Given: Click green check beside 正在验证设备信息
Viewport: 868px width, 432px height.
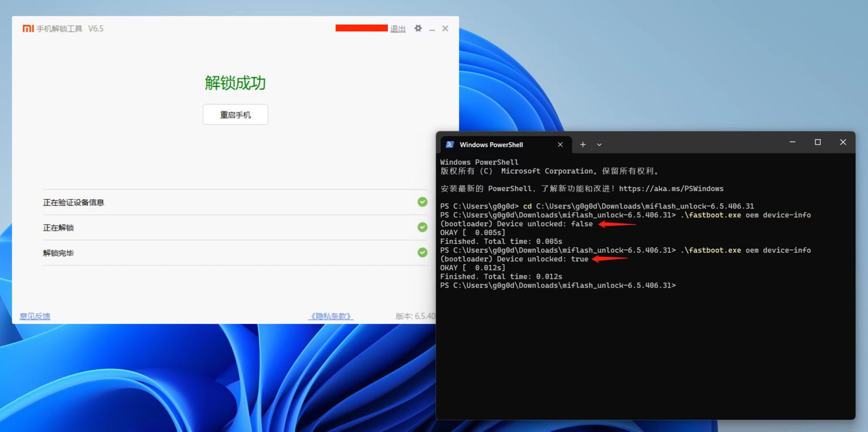Looking at the screenshot, I should pyautogui.click(x=422, y=202).
